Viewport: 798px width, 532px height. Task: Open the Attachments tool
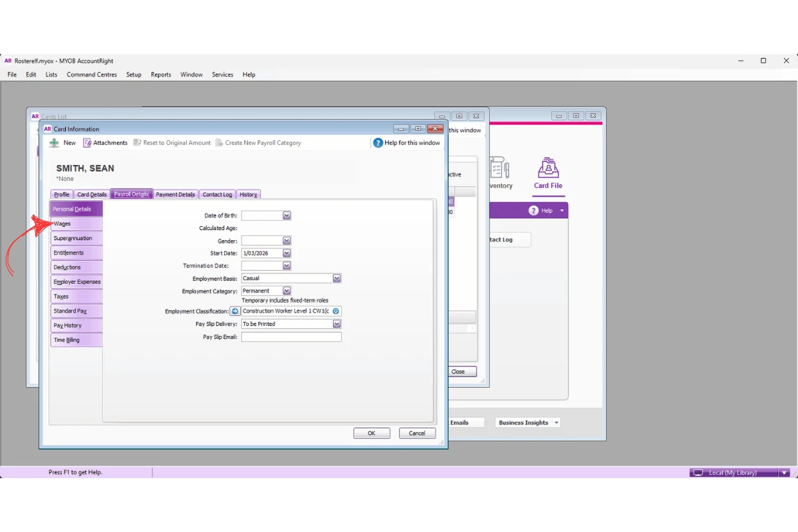pos(105,143)
